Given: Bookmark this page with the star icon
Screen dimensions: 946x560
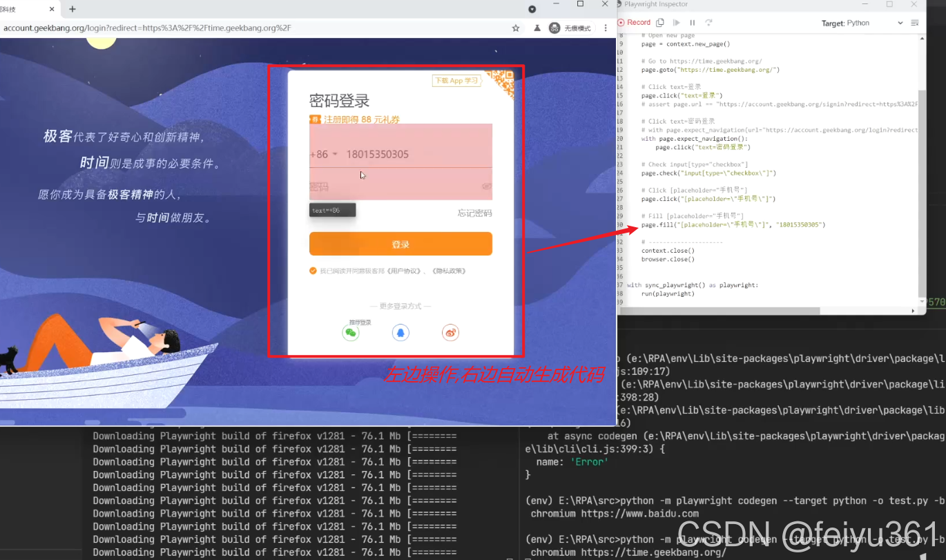Looking at the screenshot, I should 515,28.
